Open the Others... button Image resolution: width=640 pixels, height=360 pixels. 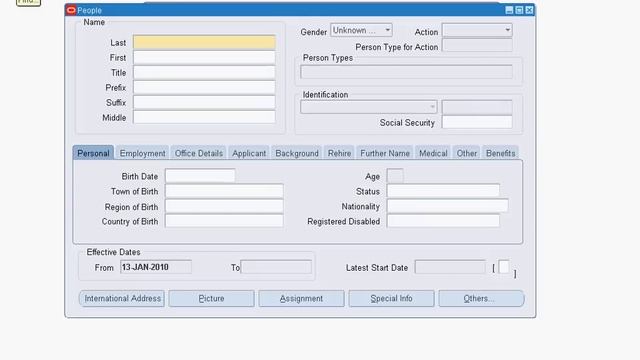(x=481, y=298)
